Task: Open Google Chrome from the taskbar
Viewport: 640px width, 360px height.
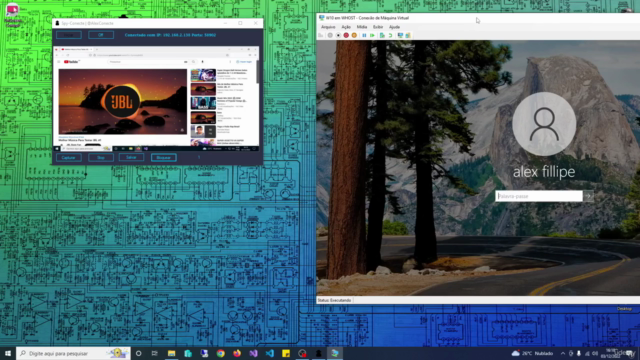Action: point(220,353)
